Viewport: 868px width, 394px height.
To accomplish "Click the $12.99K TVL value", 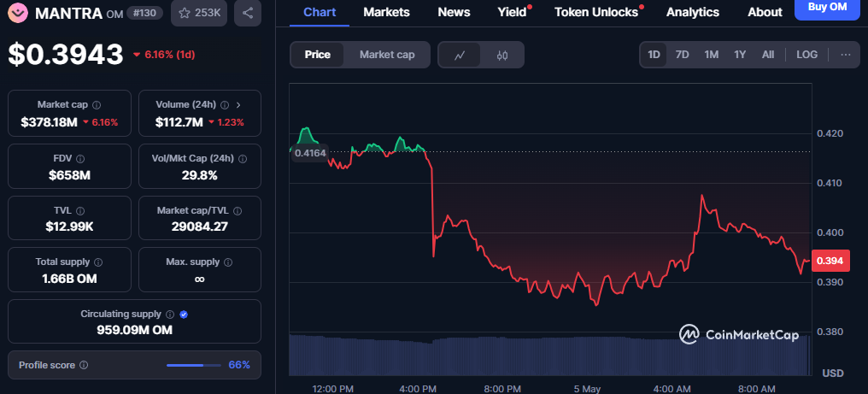I will point(69,226).
